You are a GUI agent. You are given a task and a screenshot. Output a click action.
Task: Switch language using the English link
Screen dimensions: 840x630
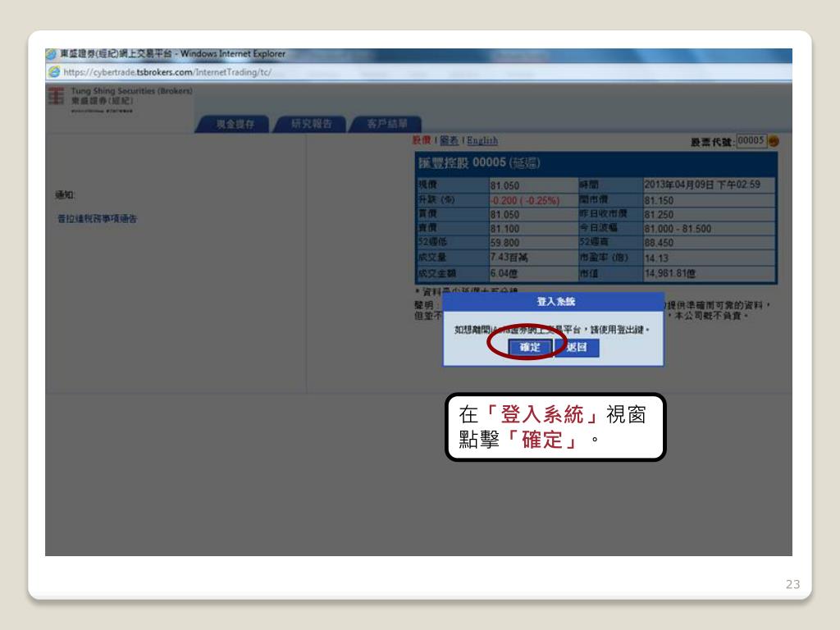482,140
